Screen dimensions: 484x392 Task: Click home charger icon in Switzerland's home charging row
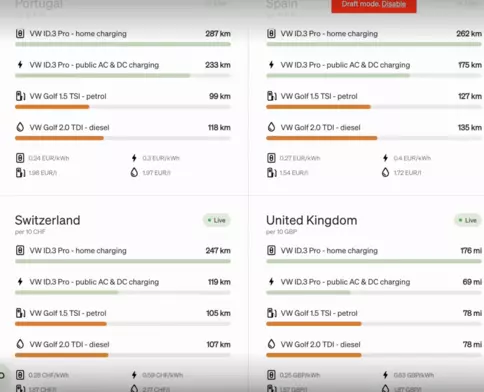[x=20, y=250]
